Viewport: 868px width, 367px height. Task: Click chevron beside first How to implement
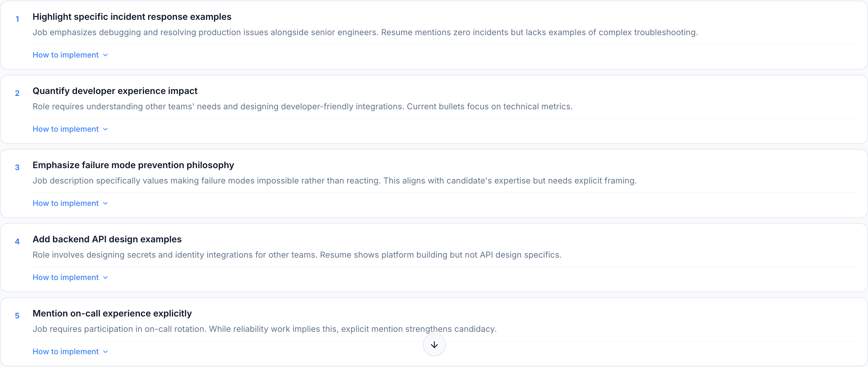point(105,55)
